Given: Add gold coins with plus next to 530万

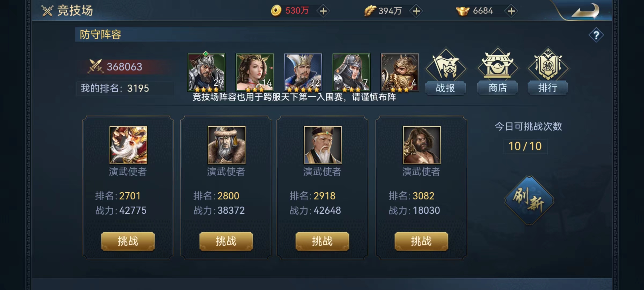Looking at the screenshot, I should click(x=323, y=11).
